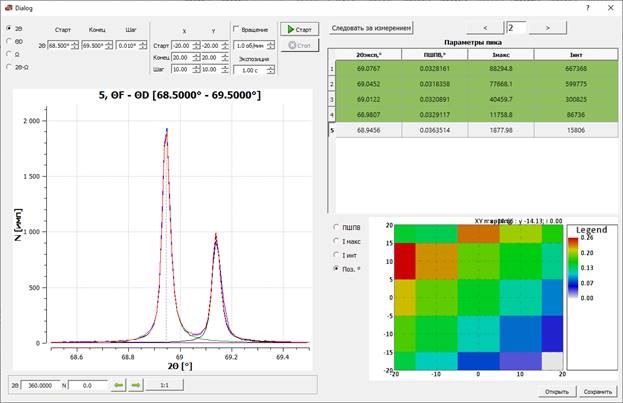
Task: Change rotation speed 1.0 об/мин spinner
Action: tap(252, 45)
